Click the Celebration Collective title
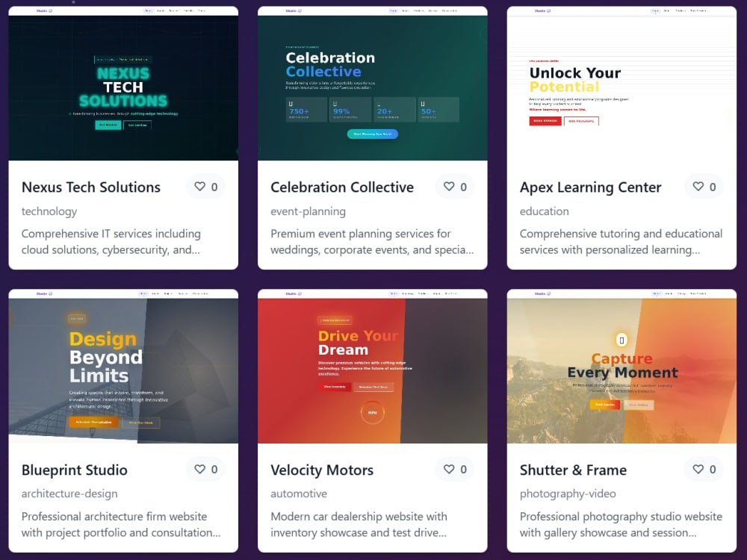Screen dimensions: 747x560 (x=342, y=187)
